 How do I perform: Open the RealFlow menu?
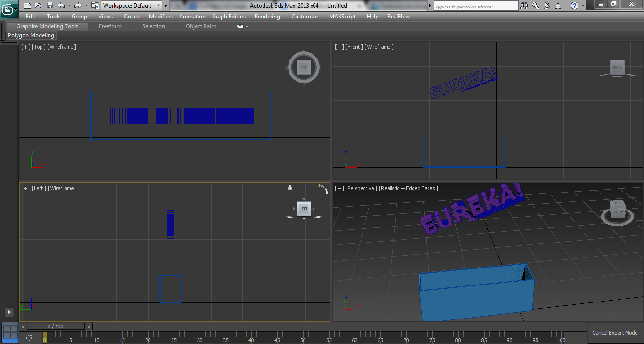point(398,17)
